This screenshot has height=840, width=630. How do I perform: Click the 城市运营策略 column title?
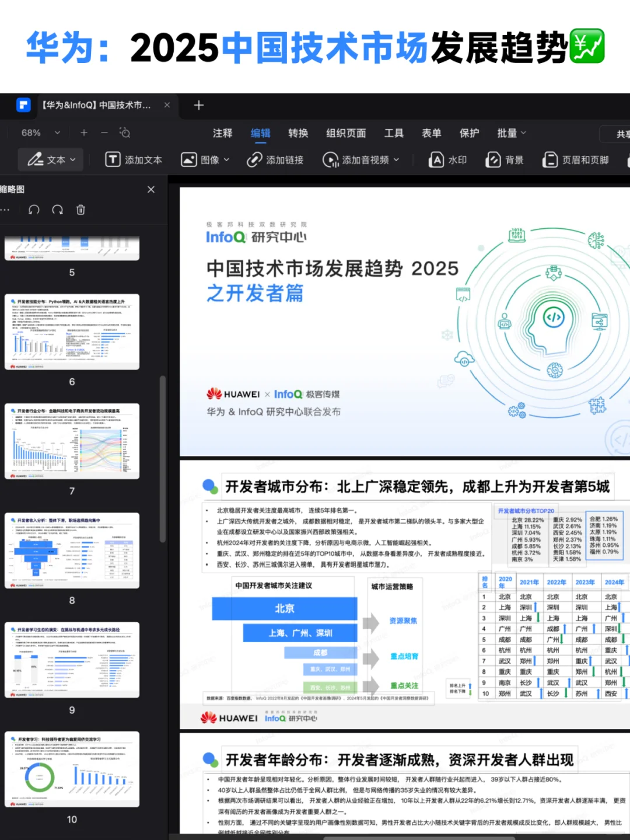pos(392,586)
